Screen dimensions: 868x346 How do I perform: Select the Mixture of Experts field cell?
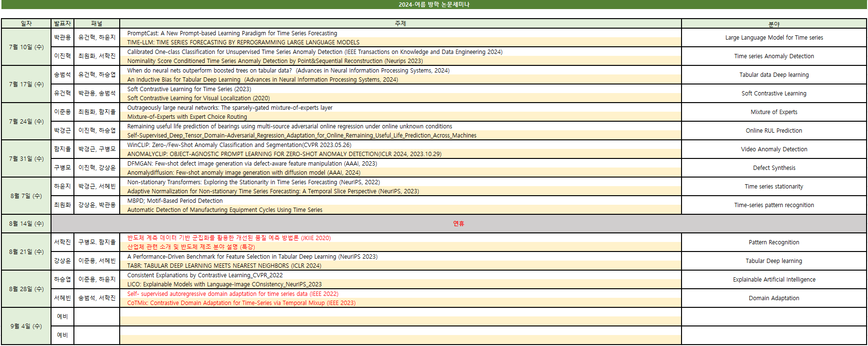pos(774,112)
